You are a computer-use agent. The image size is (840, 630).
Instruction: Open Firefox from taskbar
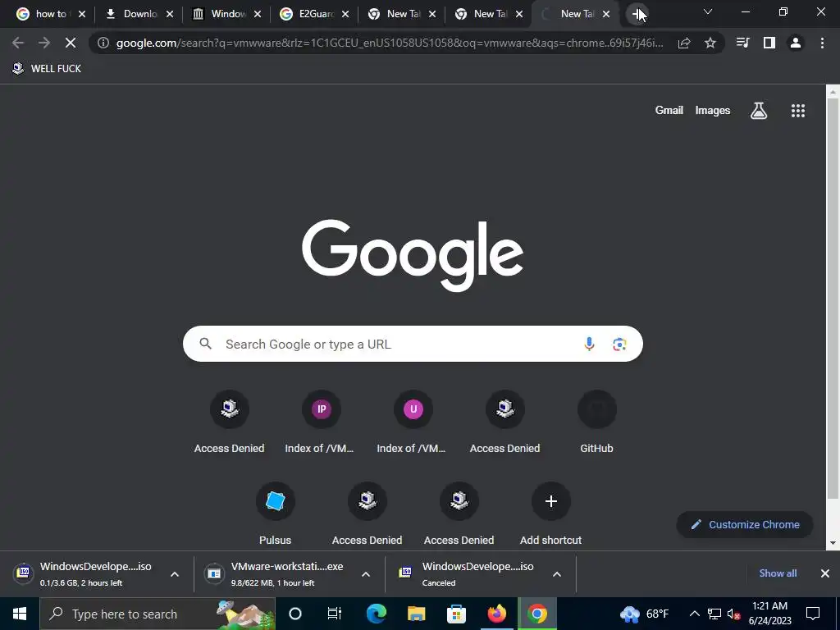(x=496, y=614)
